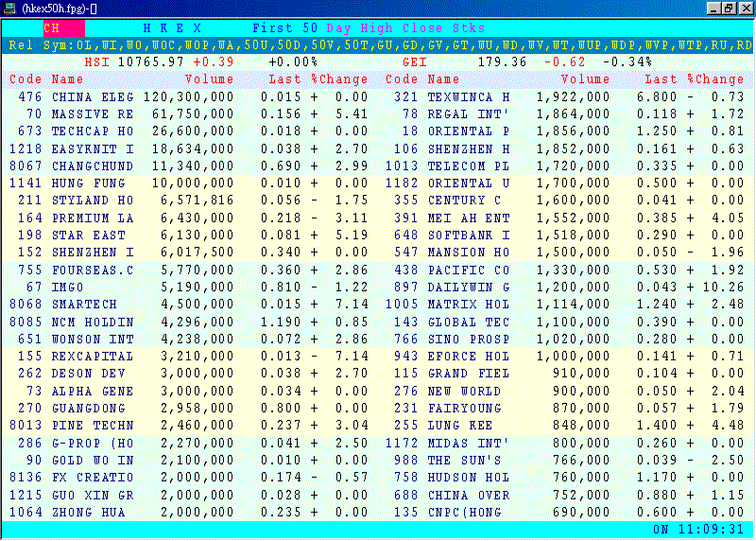756x541 pixels.
Task: Select GUANGDONG stock name
Action: tap(89, 409)
